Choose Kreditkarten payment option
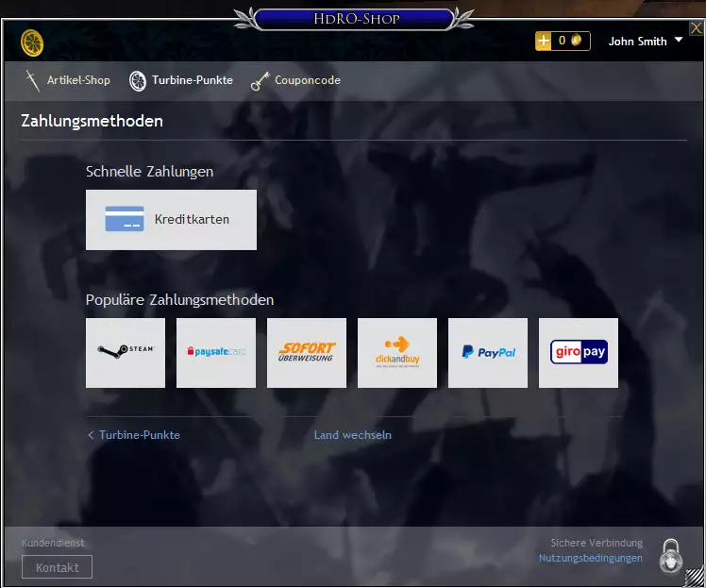This screenshot has width=706, height=588. [x=171, y=220]
